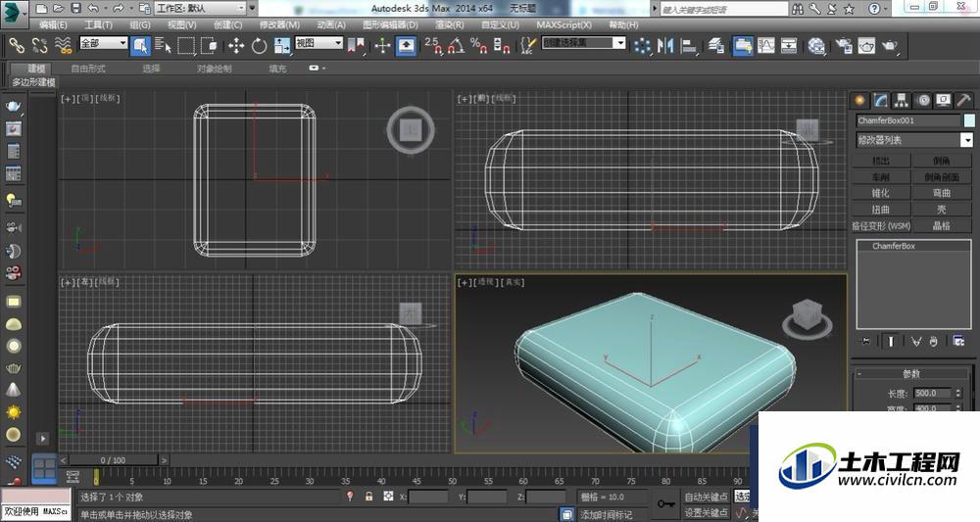Toggle the Graphite Ribbon display
Screen dimensions: 980x522
(x=743, y=46)
